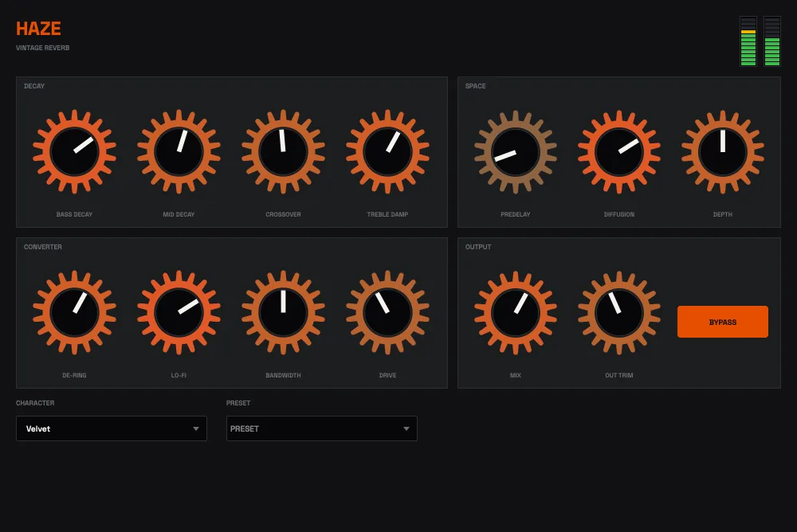The image size is (797, 532).
Task: Click the TREBLE DAMP label text
Action: pyautogui.click(x=387, y=214)
